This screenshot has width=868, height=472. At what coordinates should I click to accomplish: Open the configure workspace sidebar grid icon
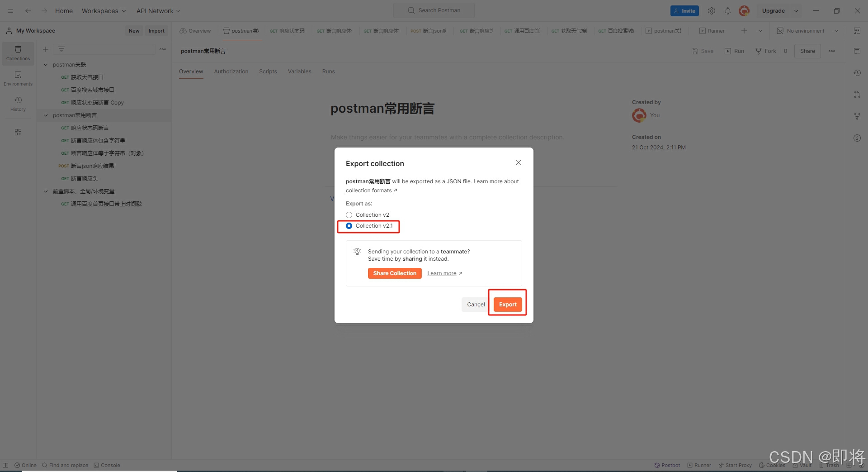click(x=18, y=132)
